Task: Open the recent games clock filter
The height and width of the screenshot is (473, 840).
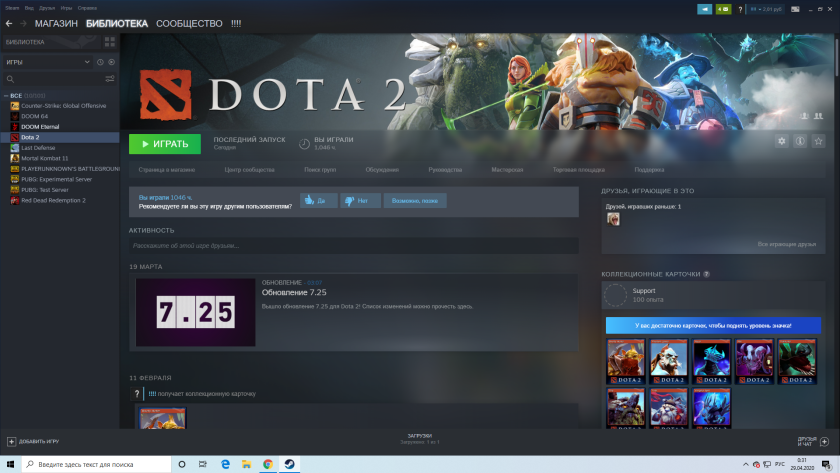Action: pyautogui.click(x=100, y=62)
